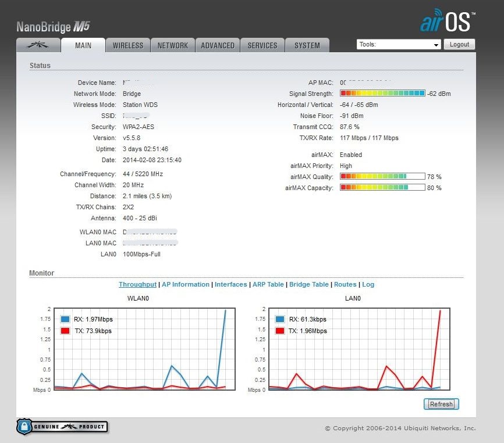Select the signal reading -62 dBm

pos(439,94)
